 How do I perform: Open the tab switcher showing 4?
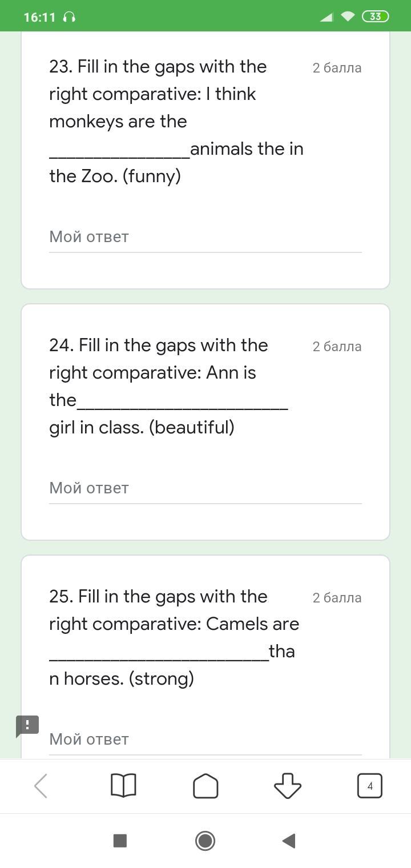pos(369,786)
